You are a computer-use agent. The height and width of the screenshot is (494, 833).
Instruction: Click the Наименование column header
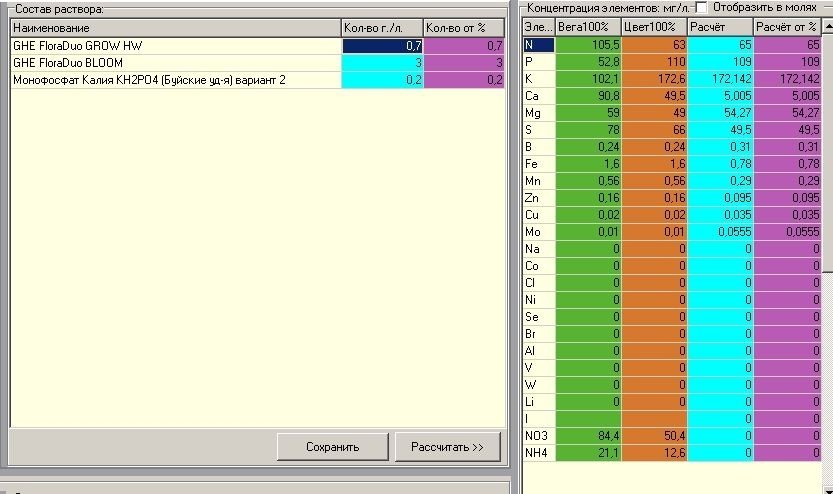click(175, 28)
